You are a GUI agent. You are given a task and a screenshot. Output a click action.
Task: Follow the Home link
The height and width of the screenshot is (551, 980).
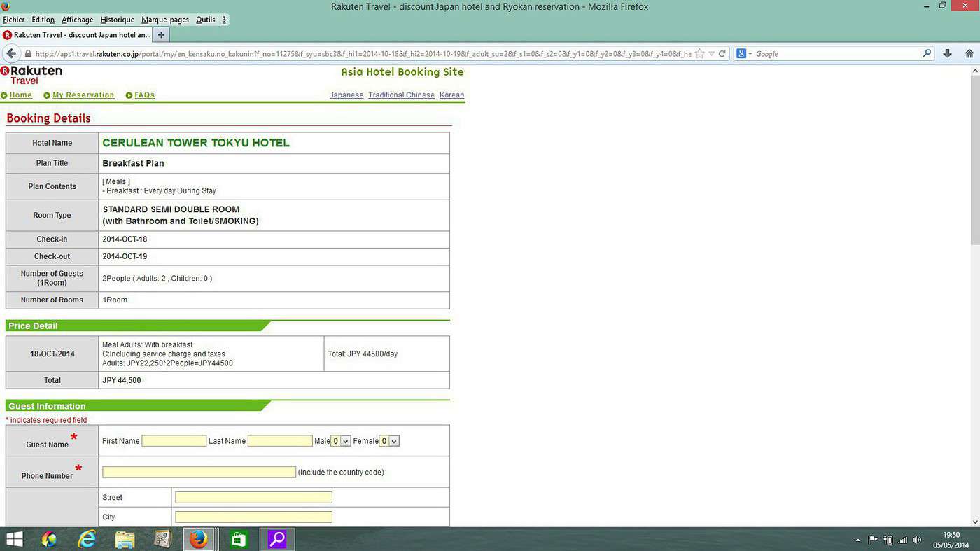click(21, 95)
